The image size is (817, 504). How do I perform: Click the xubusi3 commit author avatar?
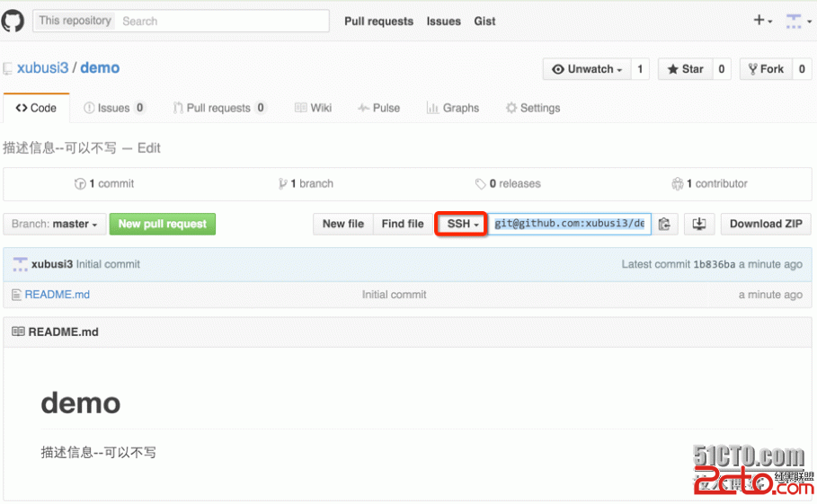pos(20,264)
